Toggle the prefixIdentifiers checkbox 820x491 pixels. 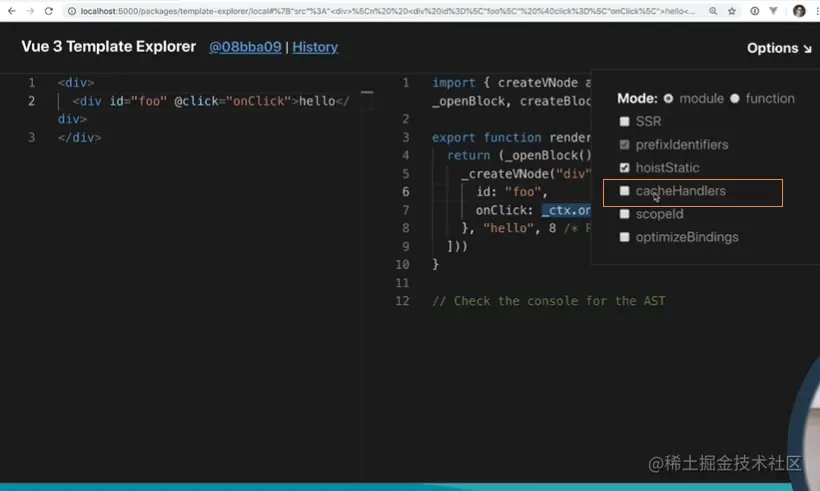(x=624, y=144)
